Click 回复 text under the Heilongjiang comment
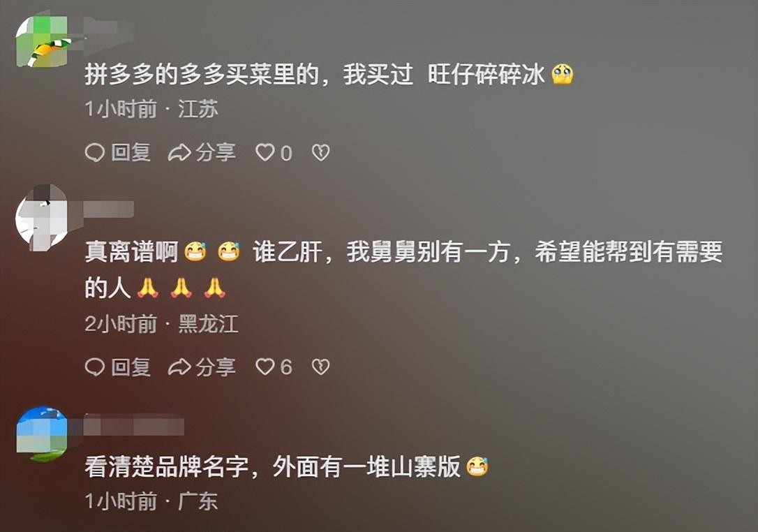 tap(131, 367)
